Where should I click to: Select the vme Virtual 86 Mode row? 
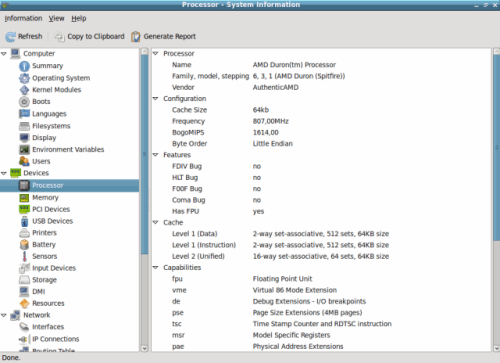pos(321,290)
